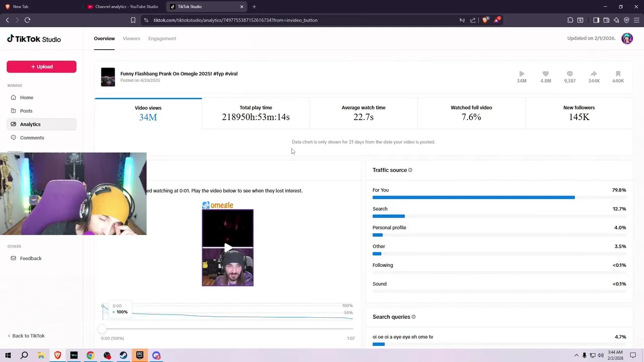This screenshot has height=362, width=644.
Task: Close the TikTok Studio browser tab
Action: tap(242, 7)
